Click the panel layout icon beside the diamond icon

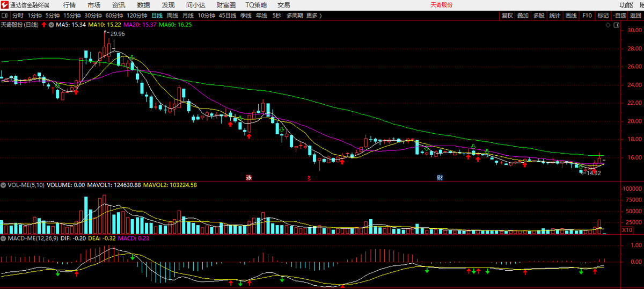617,25
